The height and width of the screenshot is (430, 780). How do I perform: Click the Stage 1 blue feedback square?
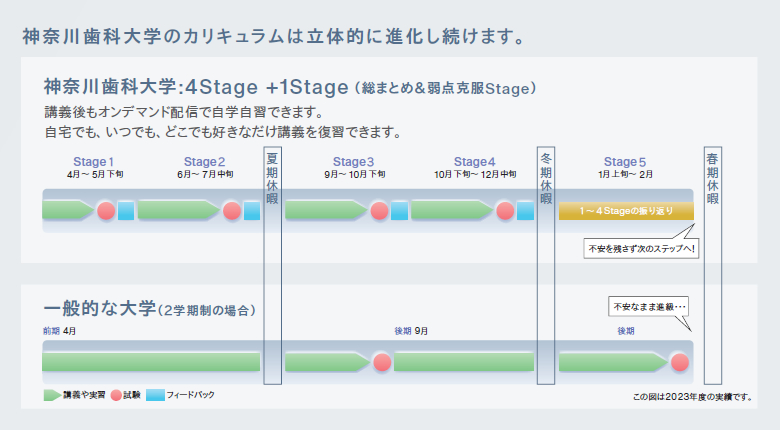click(126, 211)
